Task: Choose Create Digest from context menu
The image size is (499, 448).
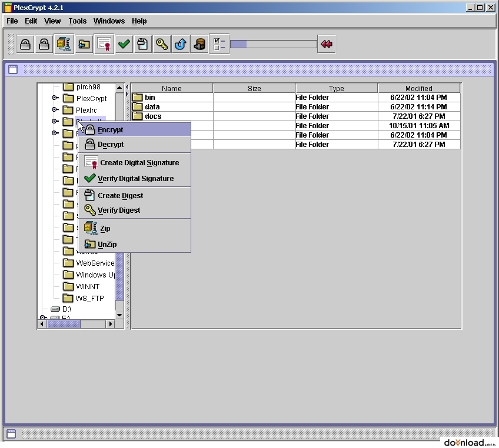Action: [x=135, y=196]
